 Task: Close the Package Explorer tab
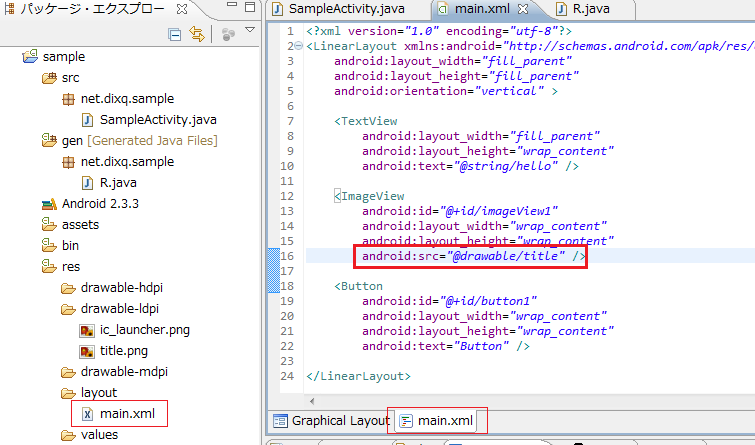182,9
